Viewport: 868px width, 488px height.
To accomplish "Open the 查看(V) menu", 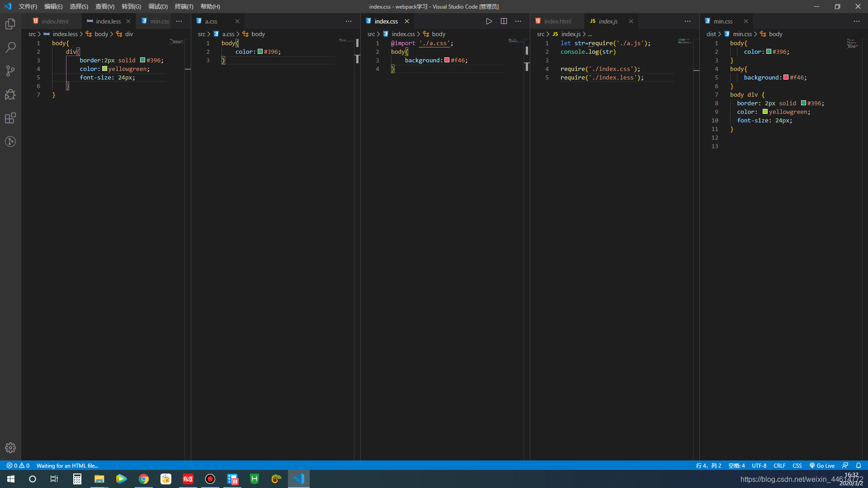I will (x=105, y=6).
